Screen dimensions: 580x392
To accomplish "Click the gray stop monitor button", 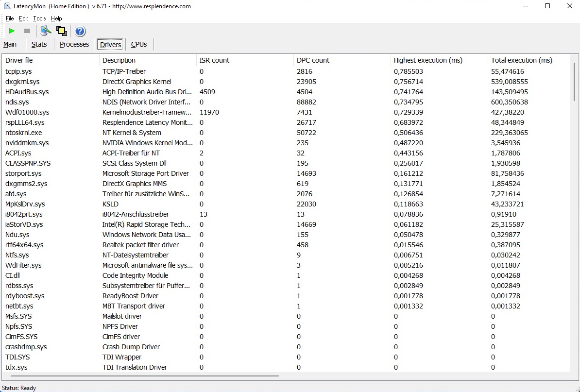I will (27, 31).
